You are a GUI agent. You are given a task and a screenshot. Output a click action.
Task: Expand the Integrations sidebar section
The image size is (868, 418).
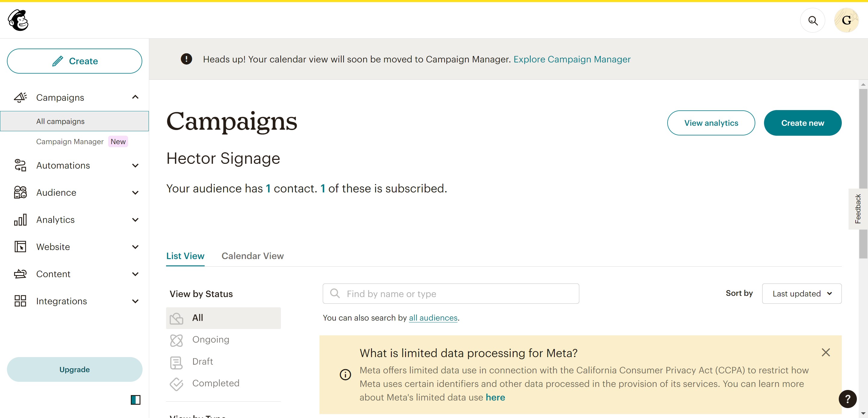click(135, 301)
